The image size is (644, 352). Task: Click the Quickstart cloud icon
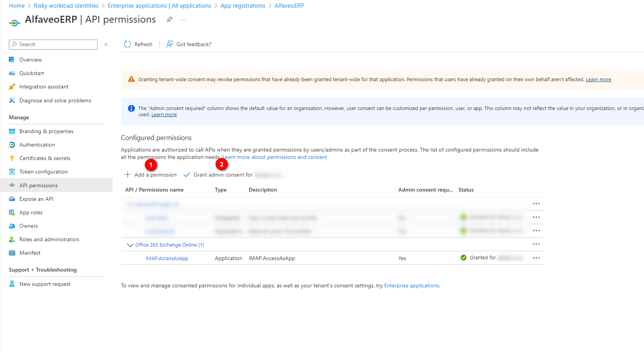pyautogui.click(x=12, y=73)
